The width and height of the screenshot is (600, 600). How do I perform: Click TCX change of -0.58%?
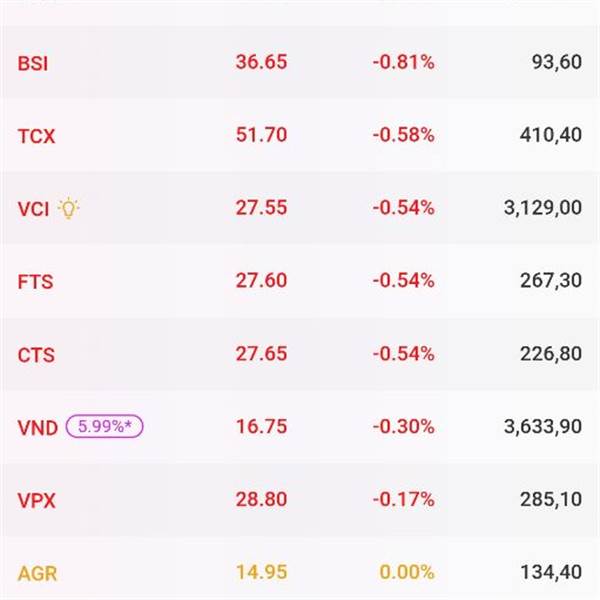tap(404, 135)
